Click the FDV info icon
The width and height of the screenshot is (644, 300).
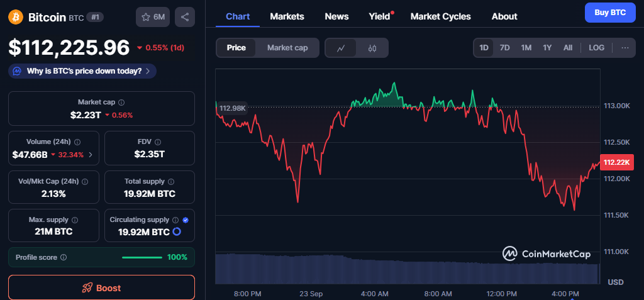pyautogui.click(x=158, y=142)
